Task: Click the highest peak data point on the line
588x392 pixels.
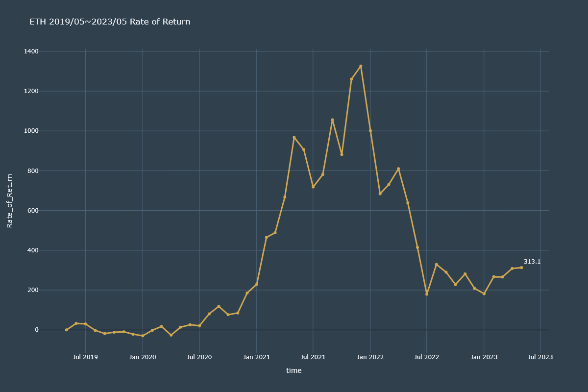Action: pos(361,66)
